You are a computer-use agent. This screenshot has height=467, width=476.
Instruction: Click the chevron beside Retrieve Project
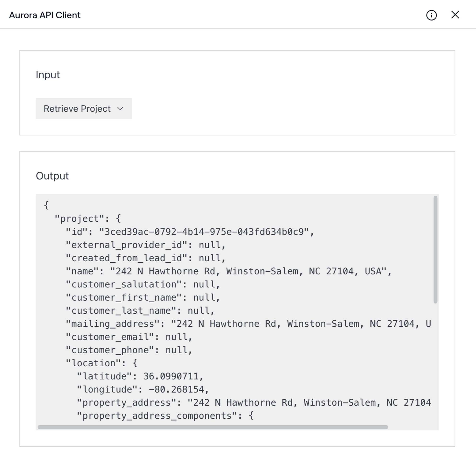120,109
